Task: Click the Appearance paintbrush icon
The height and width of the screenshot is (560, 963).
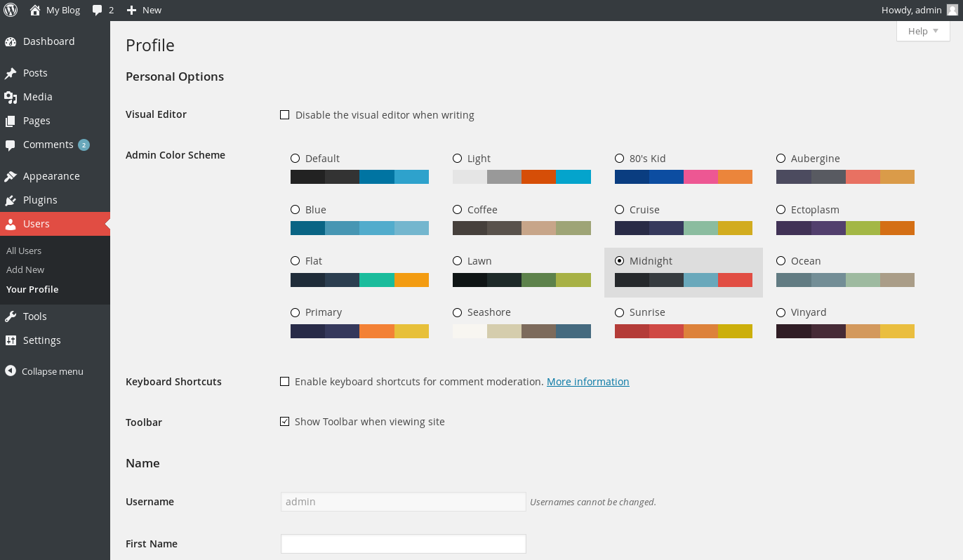Action: click(11, 176)
